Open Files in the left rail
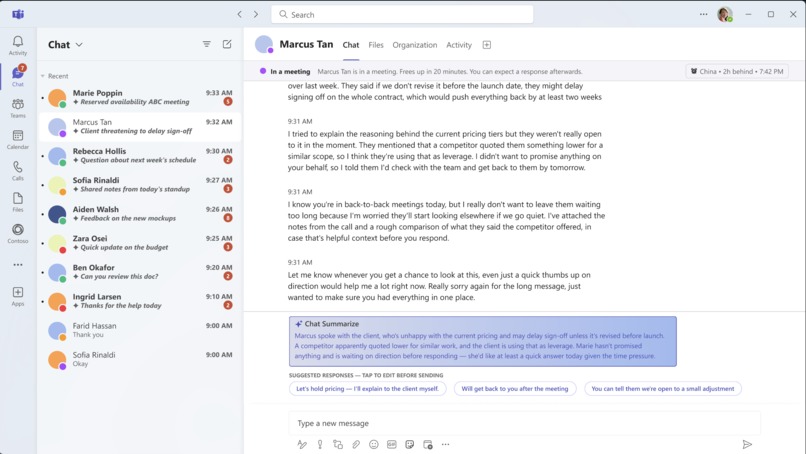The image size is (806, 454). [x=17, y=202]
